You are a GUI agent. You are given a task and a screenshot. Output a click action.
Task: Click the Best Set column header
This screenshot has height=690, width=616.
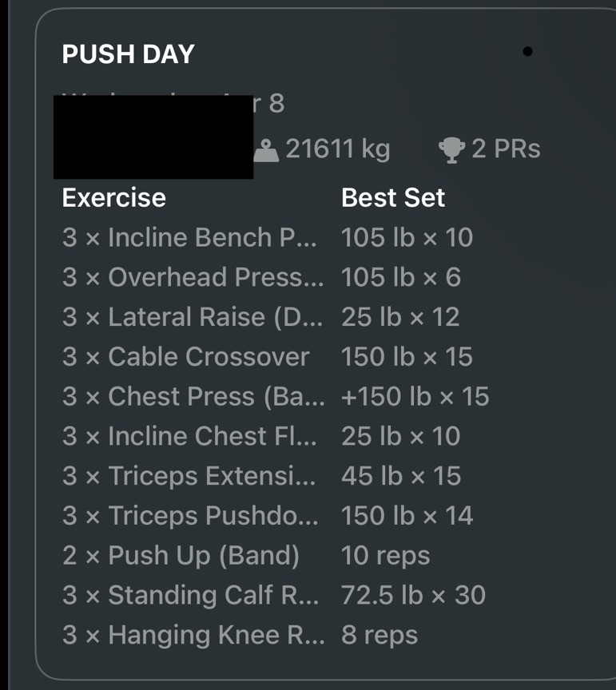393,198
